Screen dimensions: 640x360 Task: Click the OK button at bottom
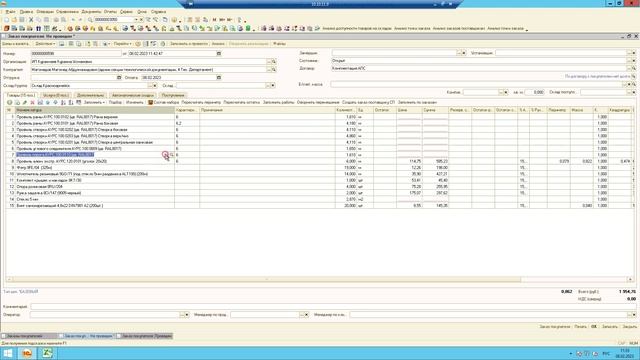click(594, 327)
